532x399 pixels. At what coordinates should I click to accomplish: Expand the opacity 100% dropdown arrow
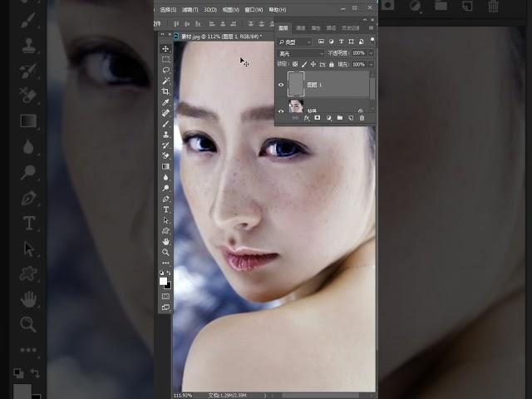coord(370,53)
